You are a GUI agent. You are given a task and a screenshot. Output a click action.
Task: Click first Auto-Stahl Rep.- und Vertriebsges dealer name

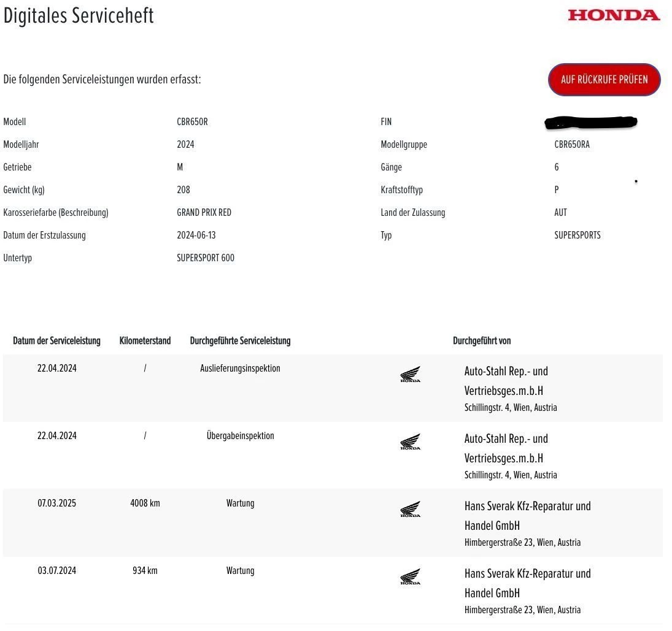pyautogui.click(x=506, y=381)
